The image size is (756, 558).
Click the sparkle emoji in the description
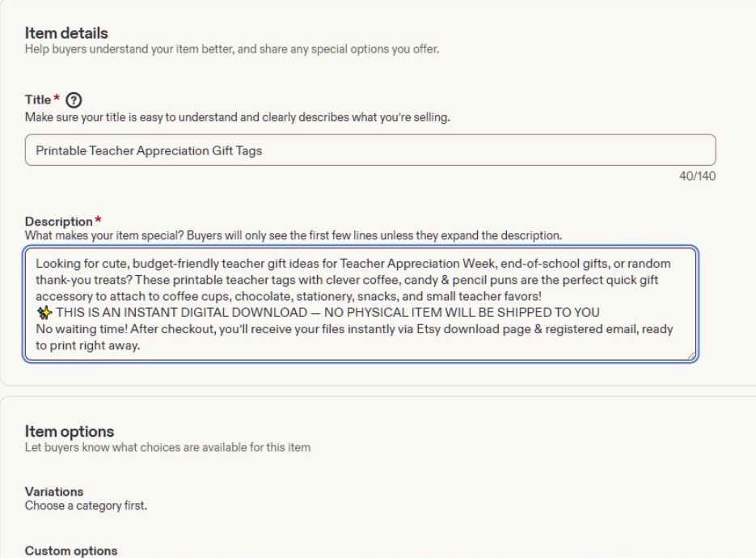(x=44, y=312)
